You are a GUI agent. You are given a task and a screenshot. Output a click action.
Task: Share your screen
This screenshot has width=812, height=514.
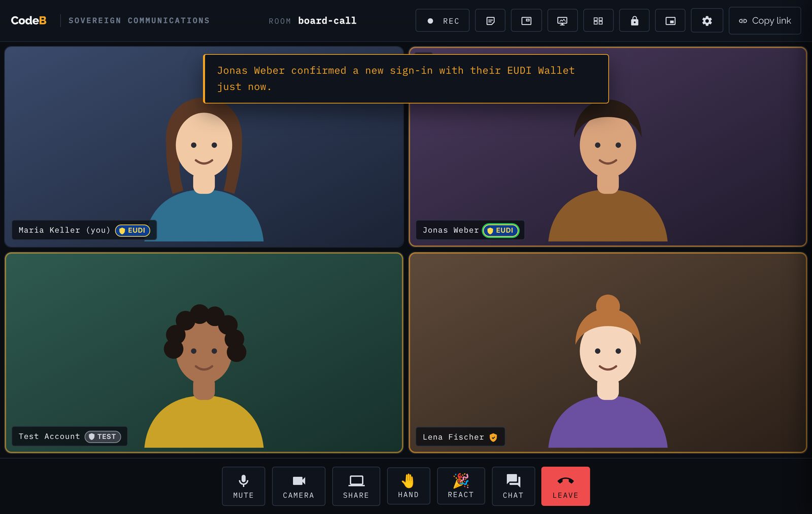(356, 486)
